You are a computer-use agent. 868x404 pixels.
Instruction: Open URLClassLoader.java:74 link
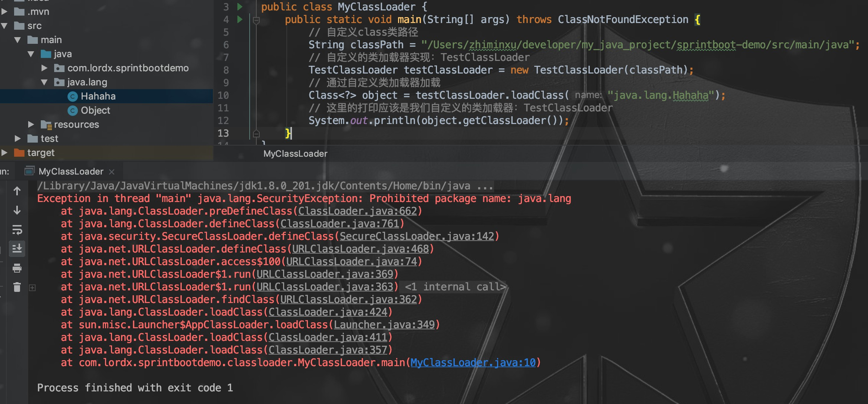(x=352, y=261)
